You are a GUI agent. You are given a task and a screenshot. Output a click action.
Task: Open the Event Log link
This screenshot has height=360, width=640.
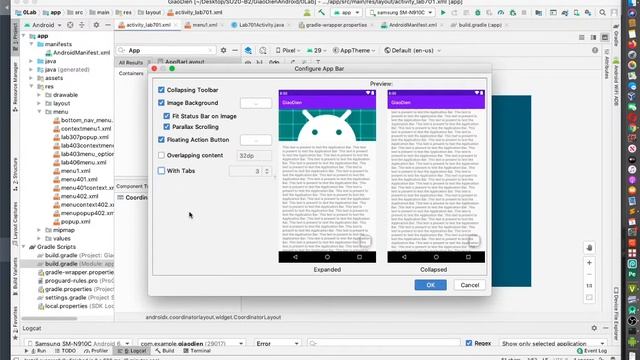[x=592, y=351]
